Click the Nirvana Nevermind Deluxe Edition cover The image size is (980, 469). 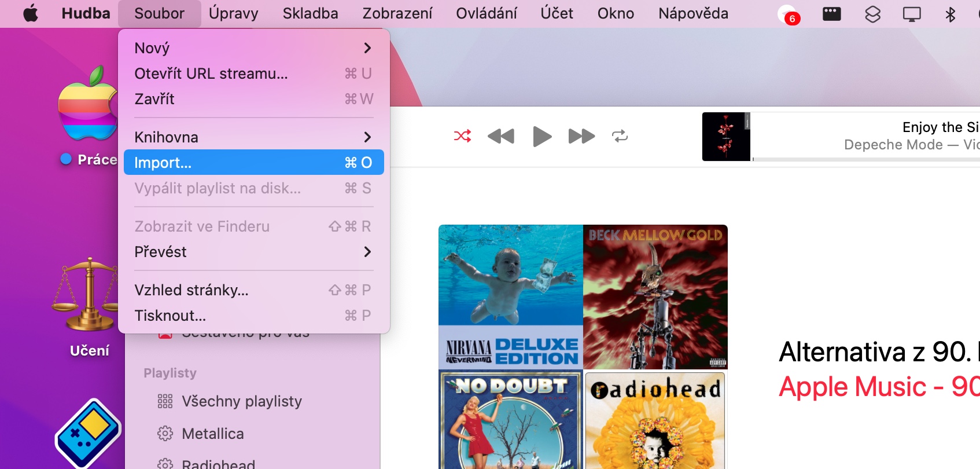[511, 297]
